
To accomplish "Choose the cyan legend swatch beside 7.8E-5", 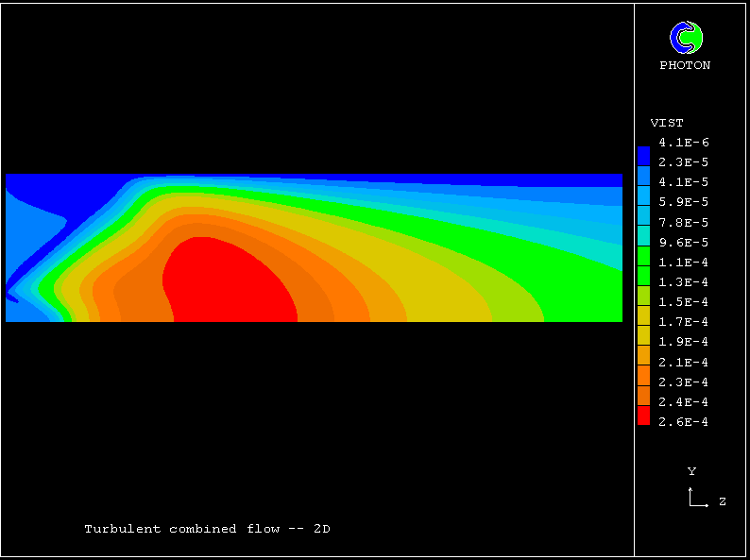I will (643, 216).
